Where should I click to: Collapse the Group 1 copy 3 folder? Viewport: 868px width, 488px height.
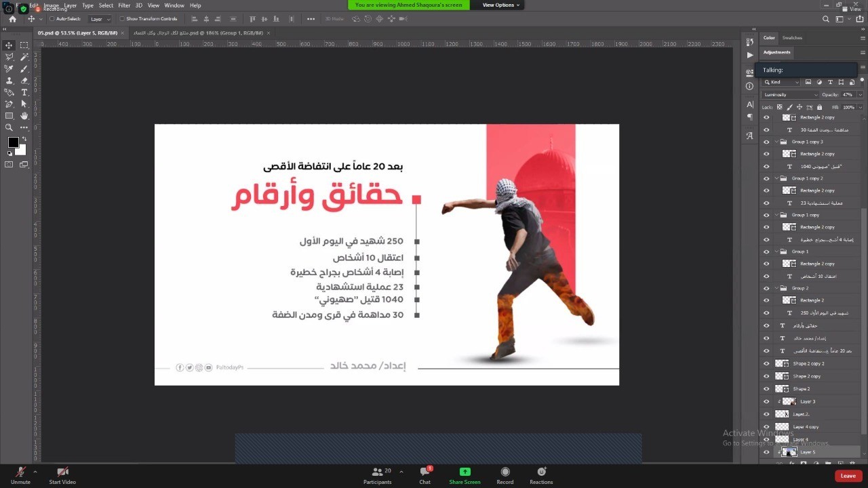pos(776,142)
